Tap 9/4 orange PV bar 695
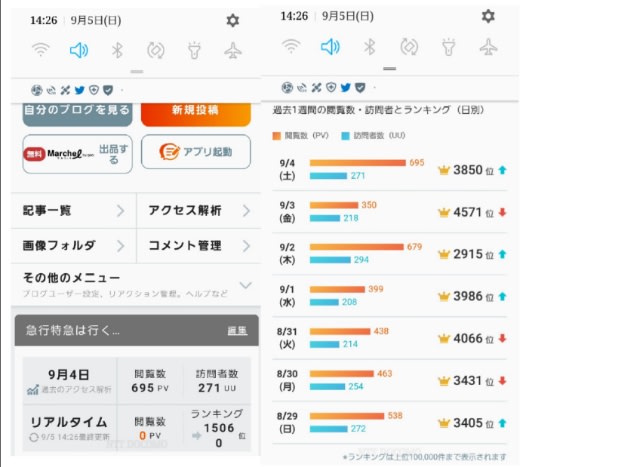Image resolution: width=640 pixels, height=467 pixels. point(358,163)
